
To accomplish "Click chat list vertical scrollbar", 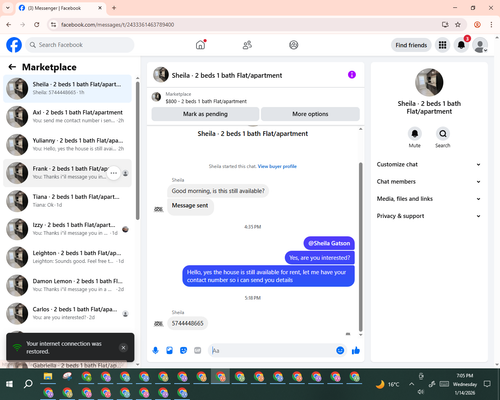I will [138, 151].
